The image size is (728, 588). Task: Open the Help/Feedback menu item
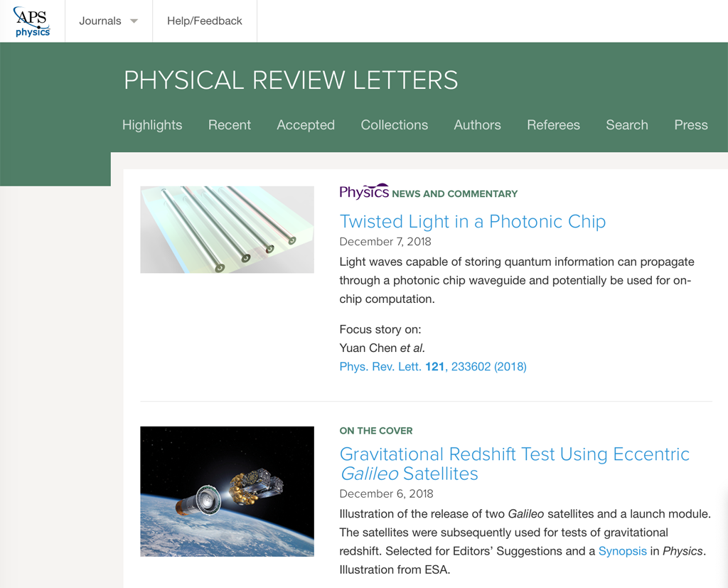(x=205, y=21)
